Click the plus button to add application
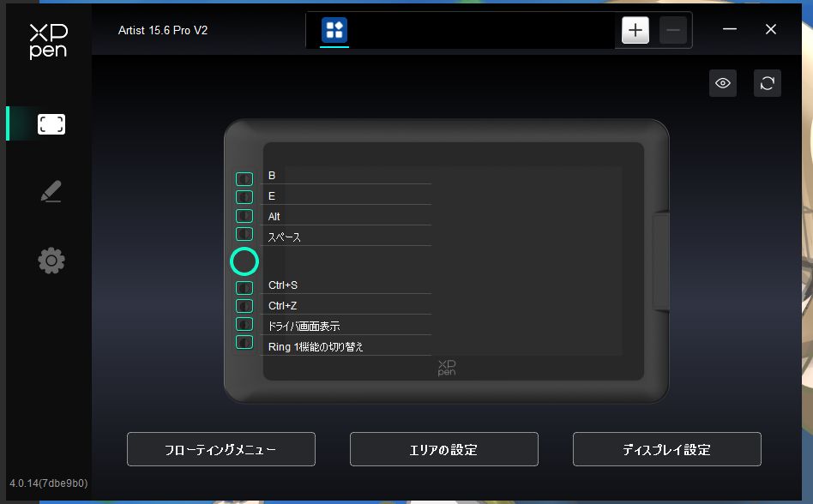The image size is (813, 504). coord(635,31)
